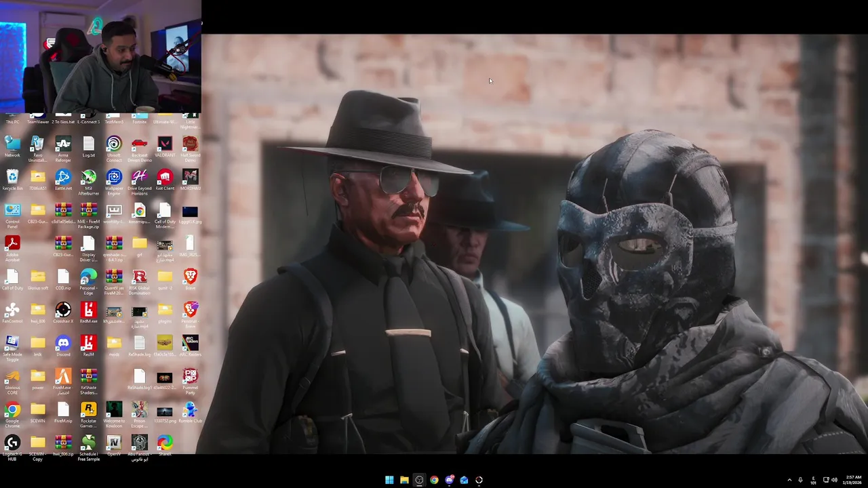Show hidden system tray icons
Screen dimensions: 868x488
click(x=789, y=480)
